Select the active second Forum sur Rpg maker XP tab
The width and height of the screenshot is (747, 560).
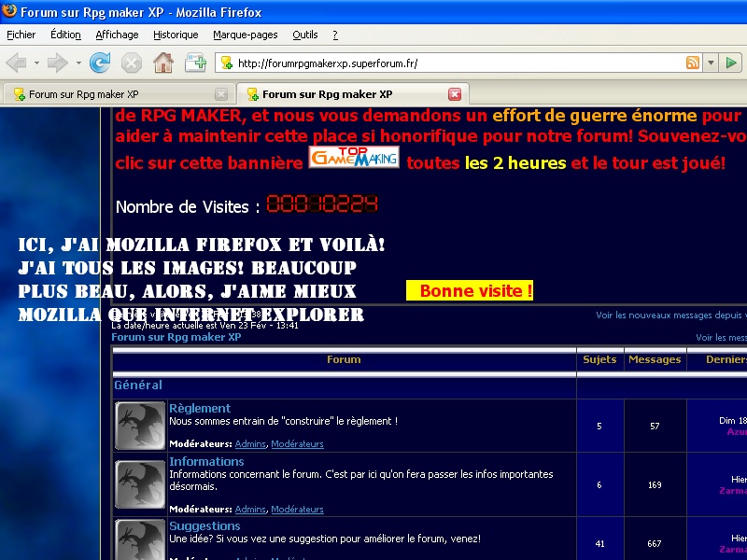(x=353, y=94)
